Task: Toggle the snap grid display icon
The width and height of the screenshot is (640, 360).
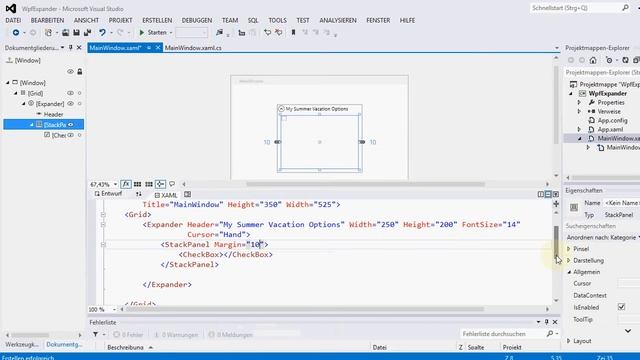Action: click(x=138, y=184)
